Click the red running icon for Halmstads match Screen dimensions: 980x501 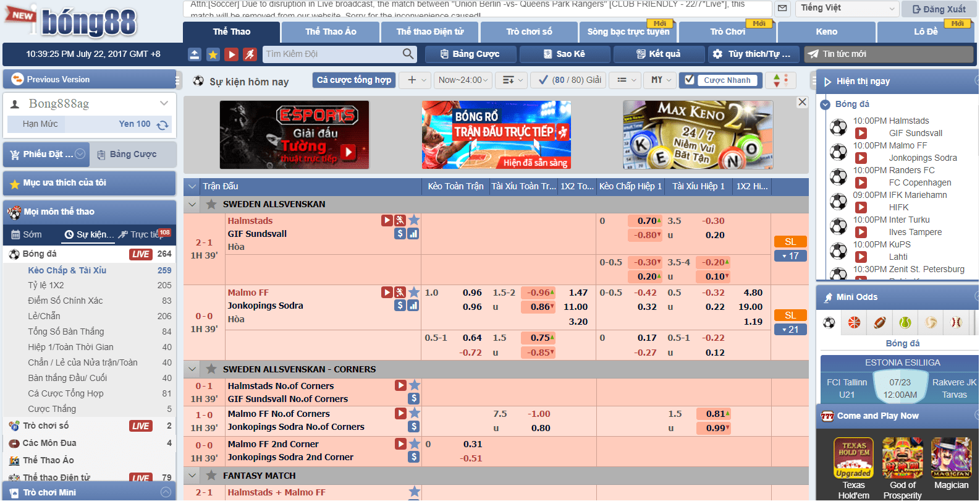[x=400, y=220]
